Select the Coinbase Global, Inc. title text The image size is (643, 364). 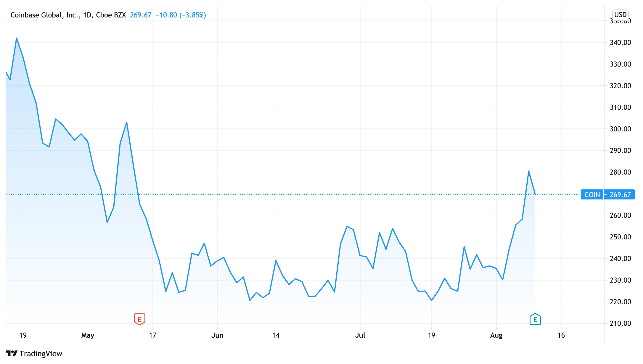[45, 15]
